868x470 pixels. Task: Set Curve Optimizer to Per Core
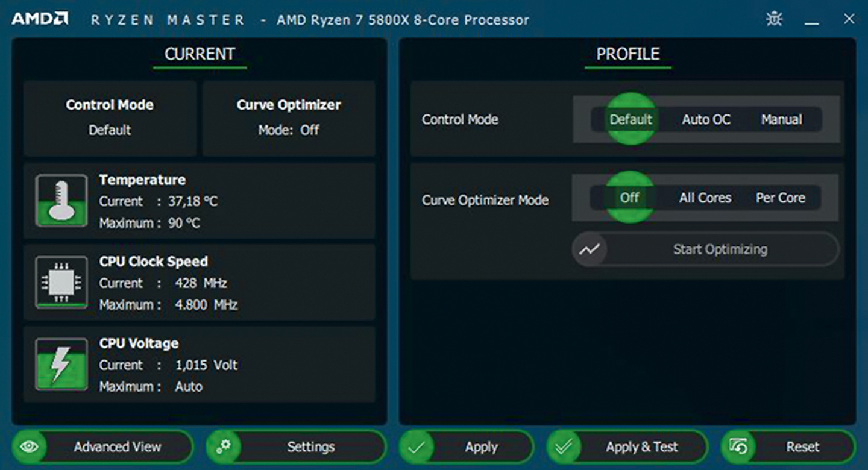coord(781,198)
